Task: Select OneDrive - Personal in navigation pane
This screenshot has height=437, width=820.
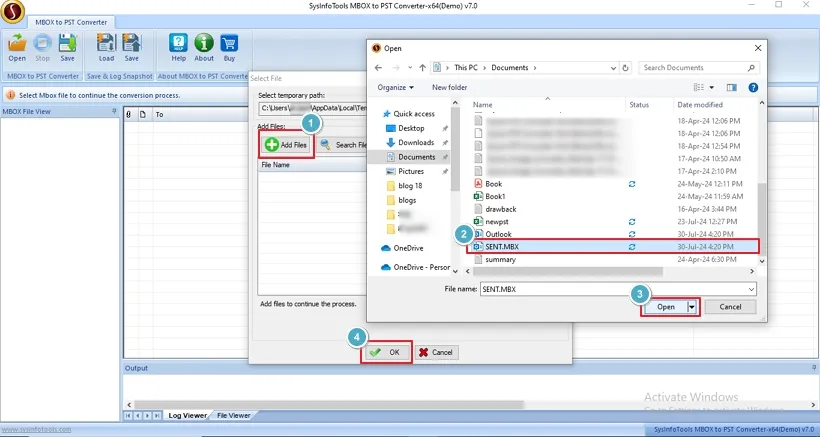Action: [x=416, y=267]
